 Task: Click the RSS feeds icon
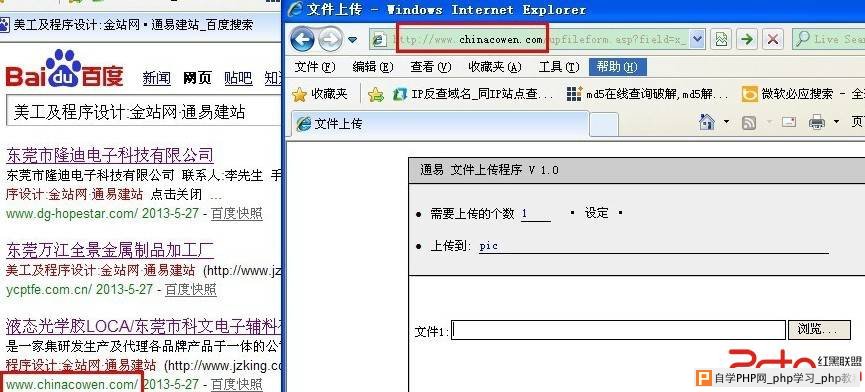pyautogui.click(x=749, y=122)
